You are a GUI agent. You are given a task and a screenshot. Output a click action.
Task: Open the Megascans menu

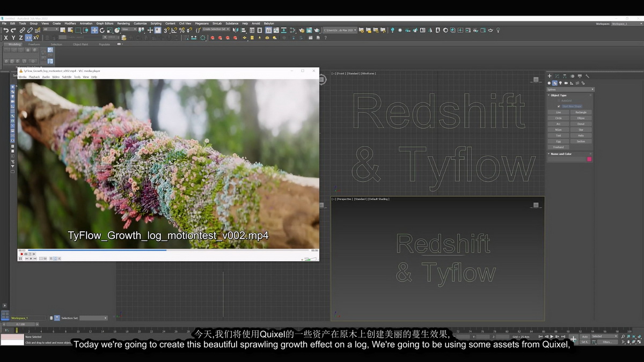tap(202, 24)
